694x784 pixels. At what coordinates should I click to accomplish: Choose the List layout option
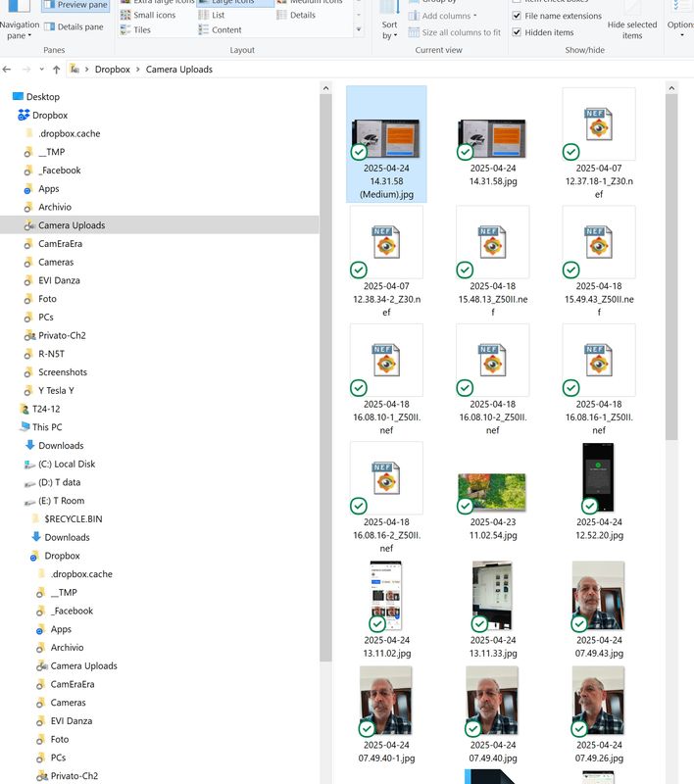[x=218, y=16]
